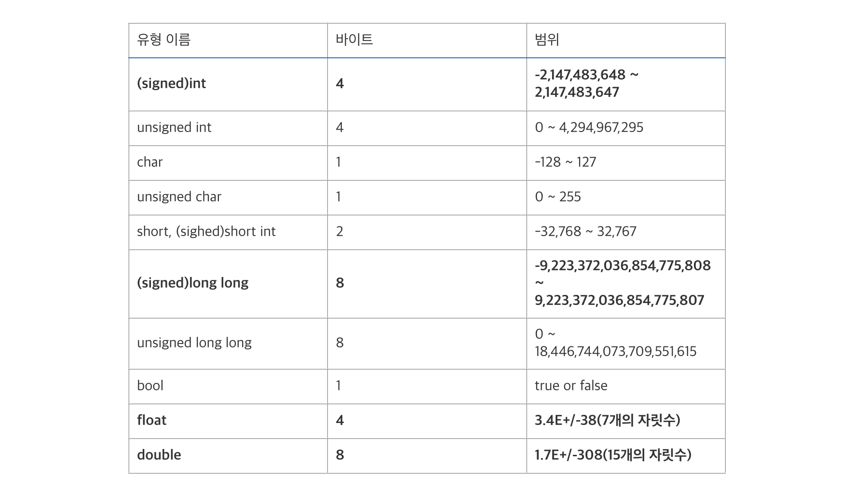Screen dimensions: 868x477
Task: Select the -32,768 ~ 32,767 range cell
Action: point(626,232)
